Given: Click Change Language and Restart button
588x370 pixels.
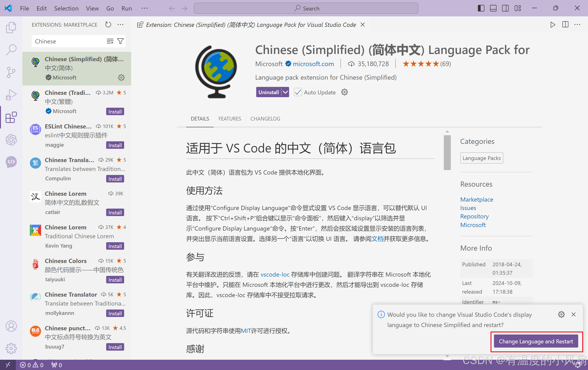Looking at the screenshot, I should (x=536, y=342).
